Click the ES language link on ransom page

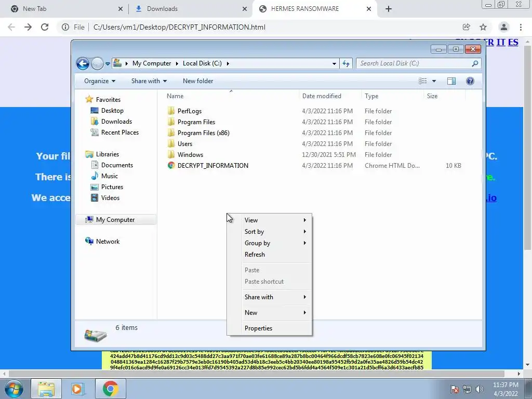tap(513, 43)
